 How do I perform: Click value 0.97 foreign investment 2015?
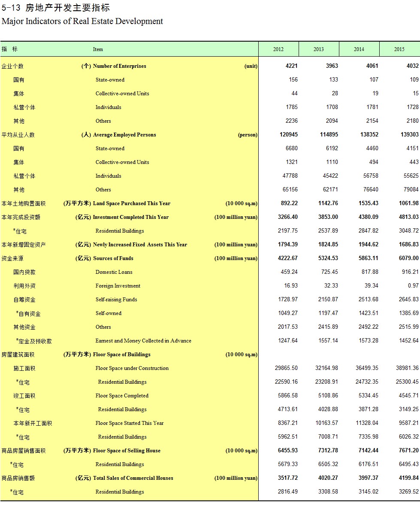[414, 286]
